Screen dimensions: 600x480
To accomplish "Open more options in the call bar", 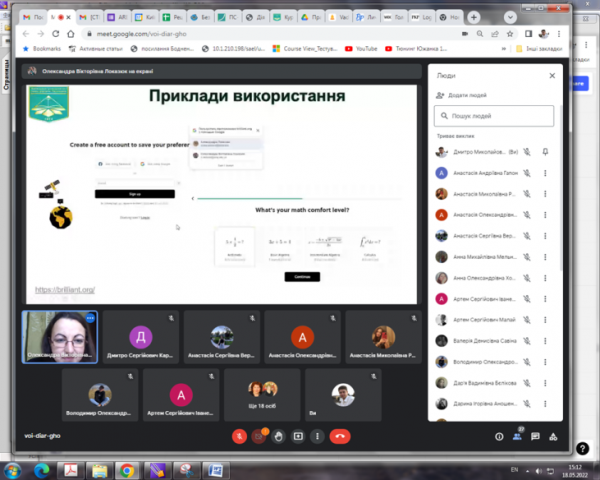I will pos(317,436).
